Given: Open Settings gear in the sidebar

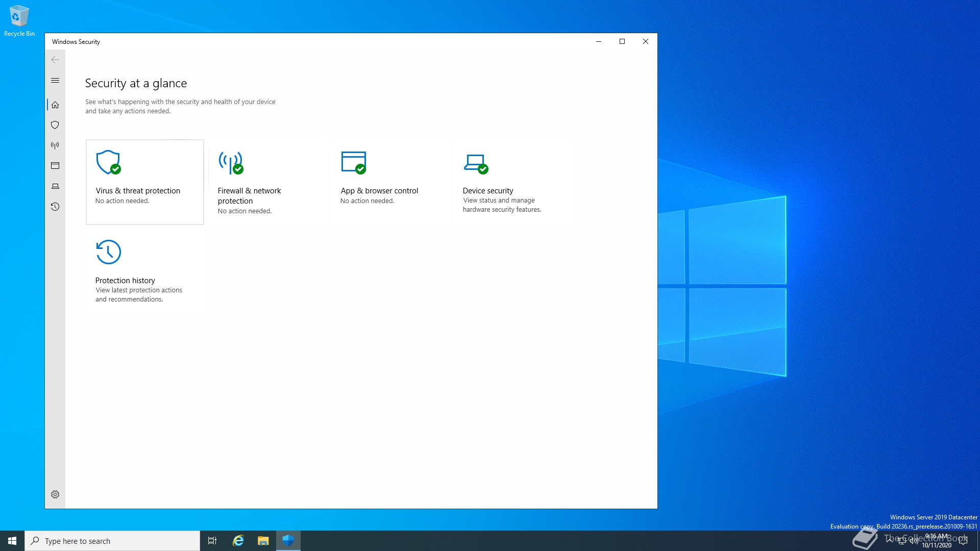Looking at the screenshot, I should tap(55, 494).
